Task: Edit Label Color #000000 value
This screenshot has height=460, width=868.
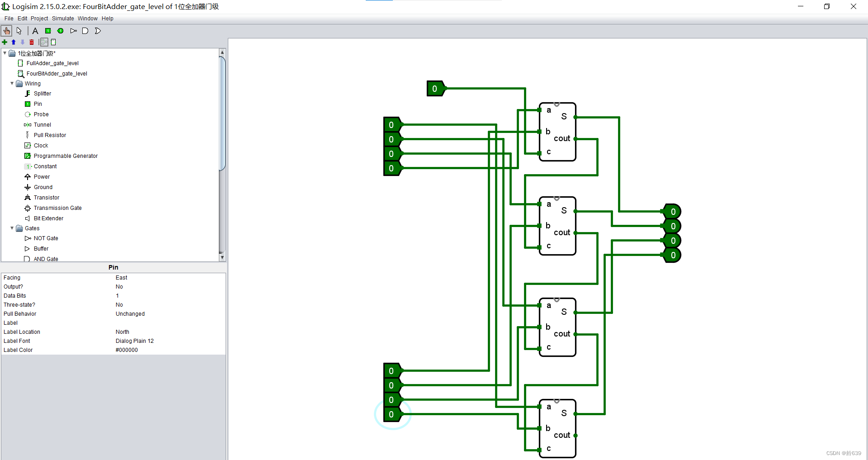Action: pyautogui.click(x=170, y=350)
